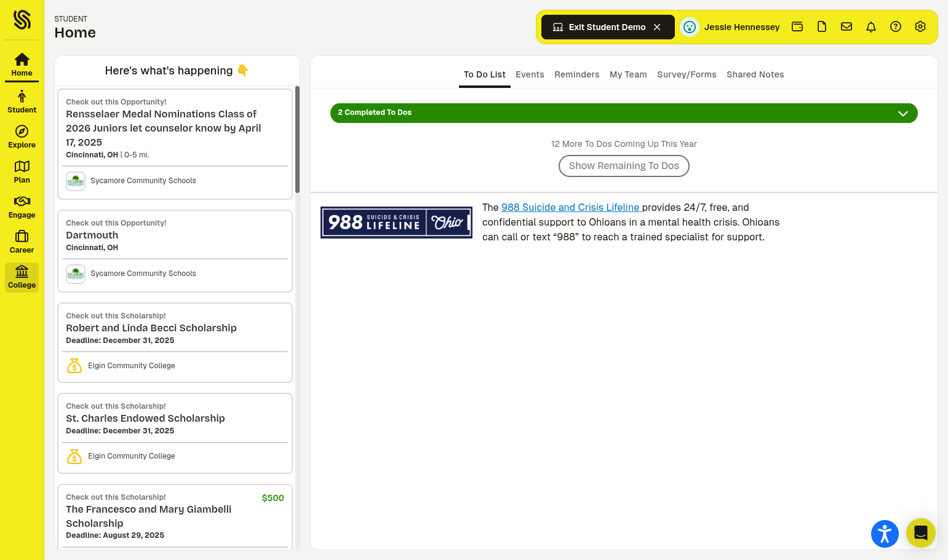Switch to the Survey/Forms tab

[687, 74]
